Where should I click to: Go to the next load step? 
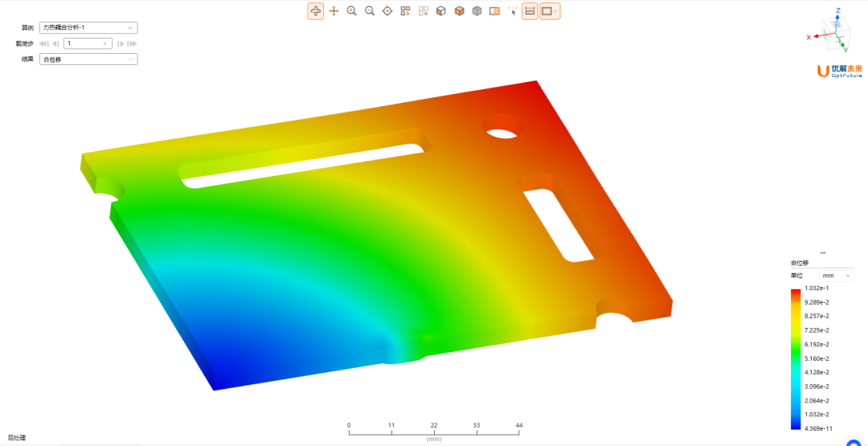120,43
